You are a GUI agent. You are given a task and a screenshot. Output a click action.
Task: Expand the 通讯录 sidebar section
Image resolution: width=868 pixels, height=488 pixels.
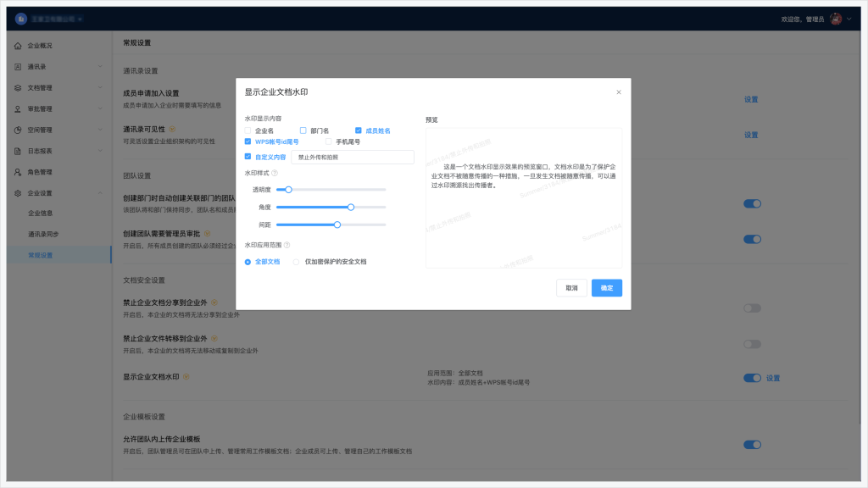coord(99,66)
